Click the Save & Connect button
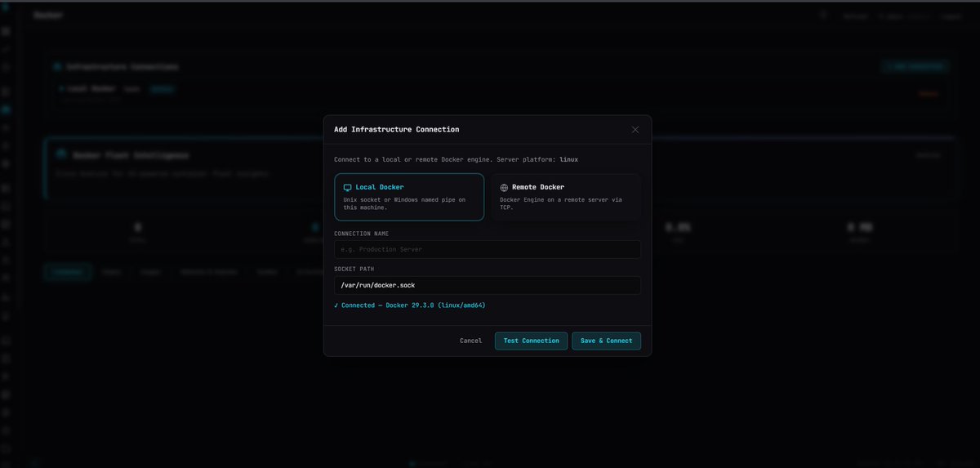The height and width of the screenshot is (468, 980). click(606, 341)
